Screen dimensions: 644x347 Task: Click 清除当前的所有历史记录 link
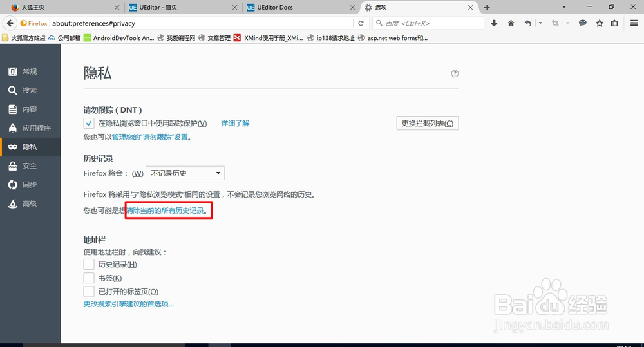pos(165,211)
